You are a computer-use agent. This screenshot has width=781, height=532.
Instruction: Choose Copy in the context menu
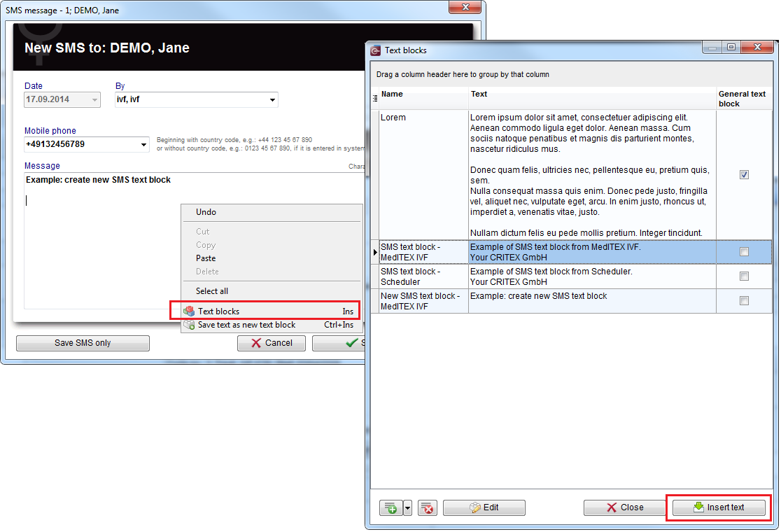coord(272,245)
